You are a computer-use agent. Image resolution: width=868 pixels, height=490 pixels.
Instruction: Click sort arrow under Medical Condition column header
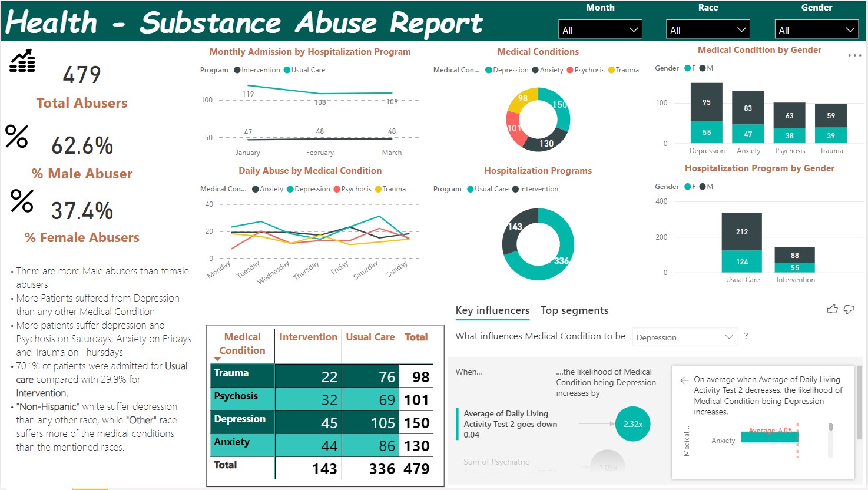tap(217, 359)
